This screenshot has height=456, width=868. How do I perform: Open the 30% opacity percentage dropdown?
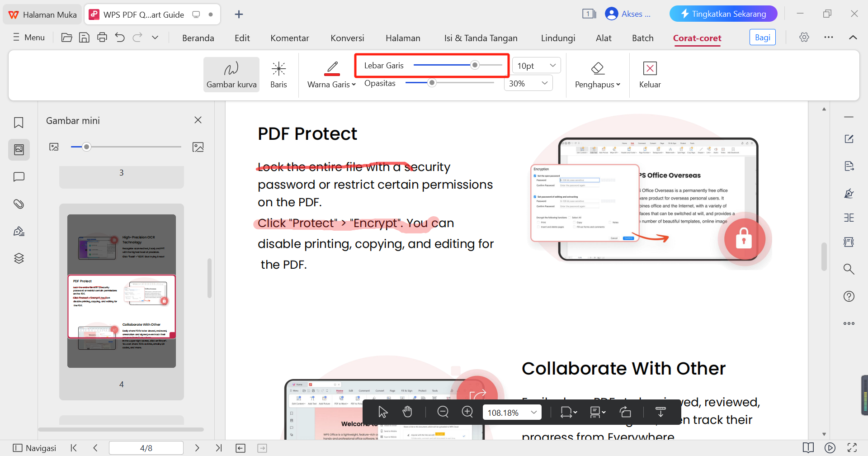[x=528, y=83]
